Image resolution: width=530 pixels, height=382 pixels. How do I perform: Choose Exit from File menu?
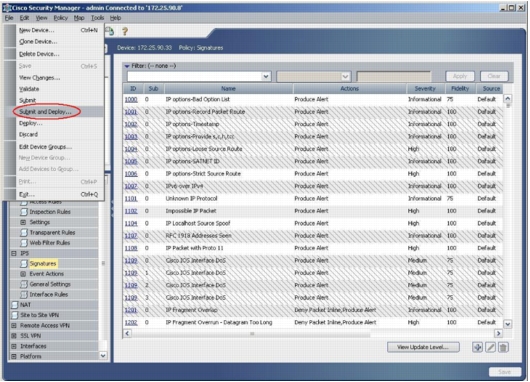click(x=27, y=194)
